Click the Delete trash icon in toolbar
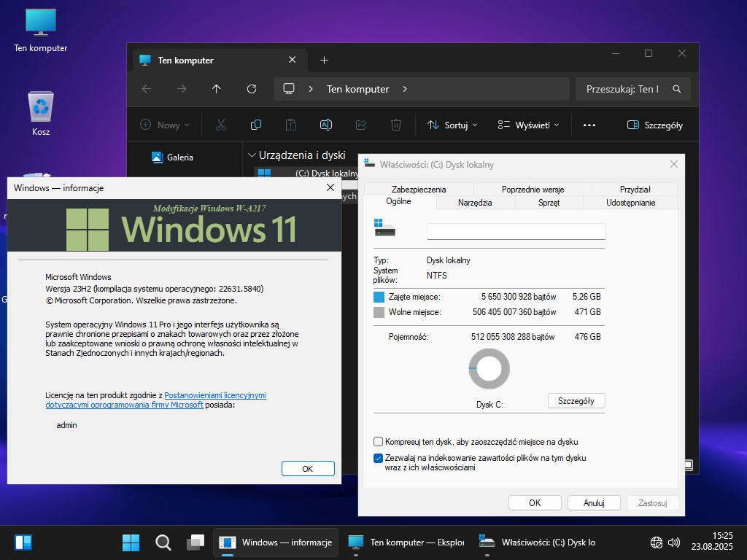 (395, 125)
